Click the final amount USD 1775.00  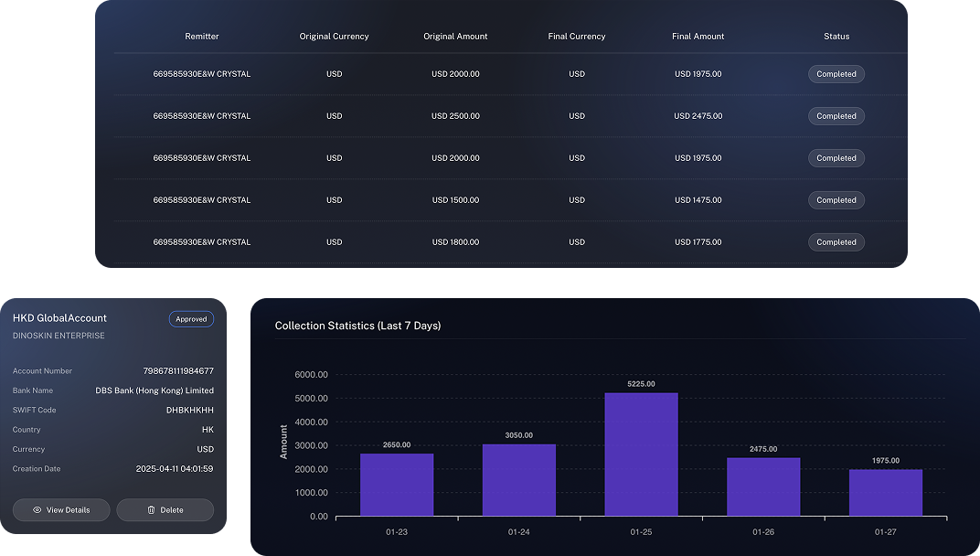[x=698, y=242]
